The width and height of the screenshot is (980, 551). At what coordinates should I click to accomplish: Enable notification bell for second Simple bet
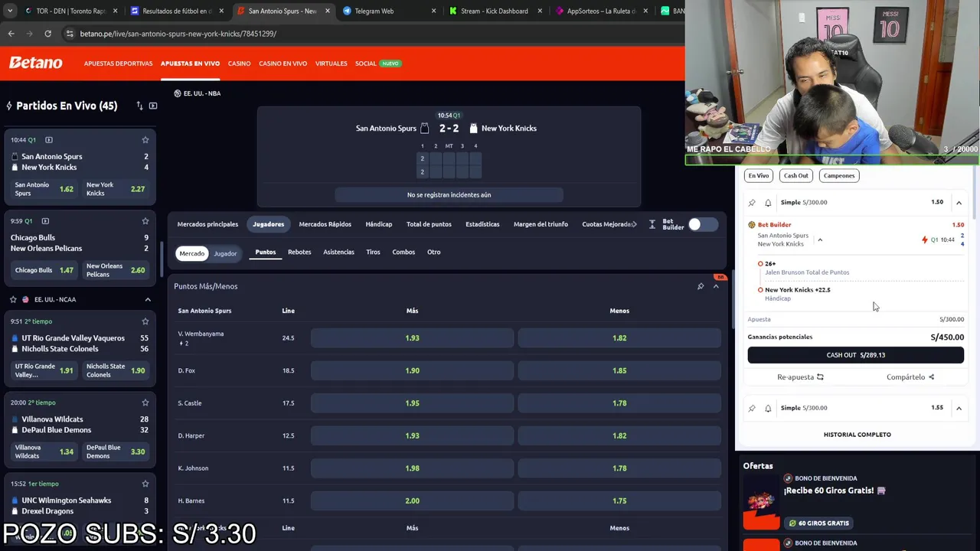point(768,408)
